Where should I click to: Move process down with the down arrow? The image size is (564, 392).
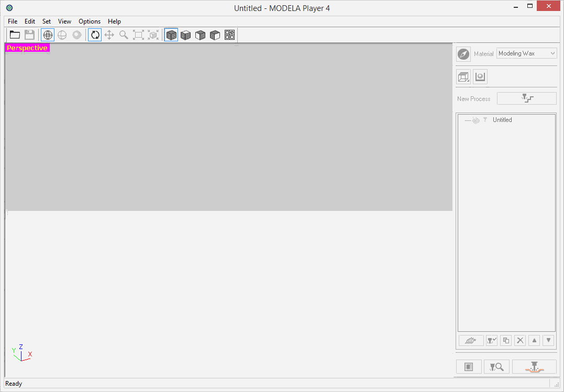pyautogui.click(x=548, y=340)
